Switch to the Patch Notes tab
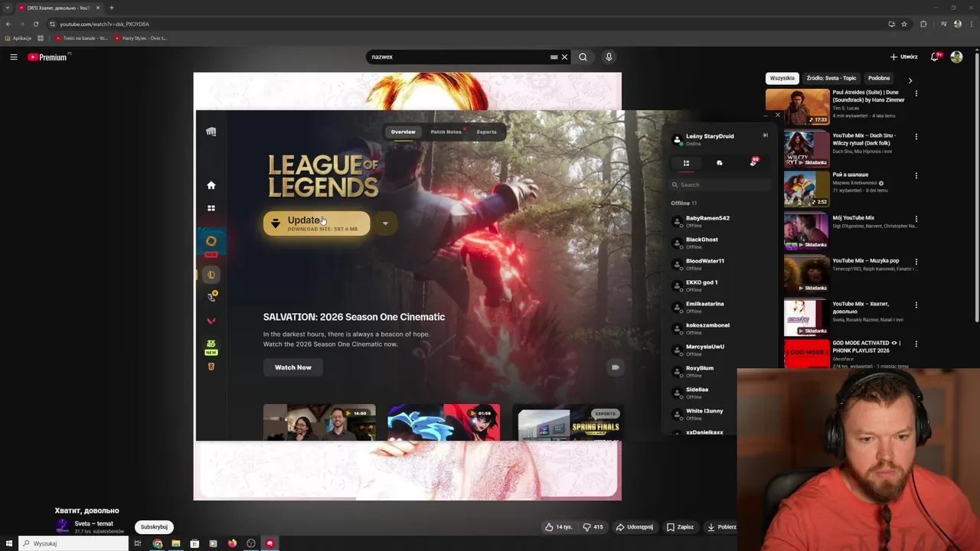 point(446,132)
